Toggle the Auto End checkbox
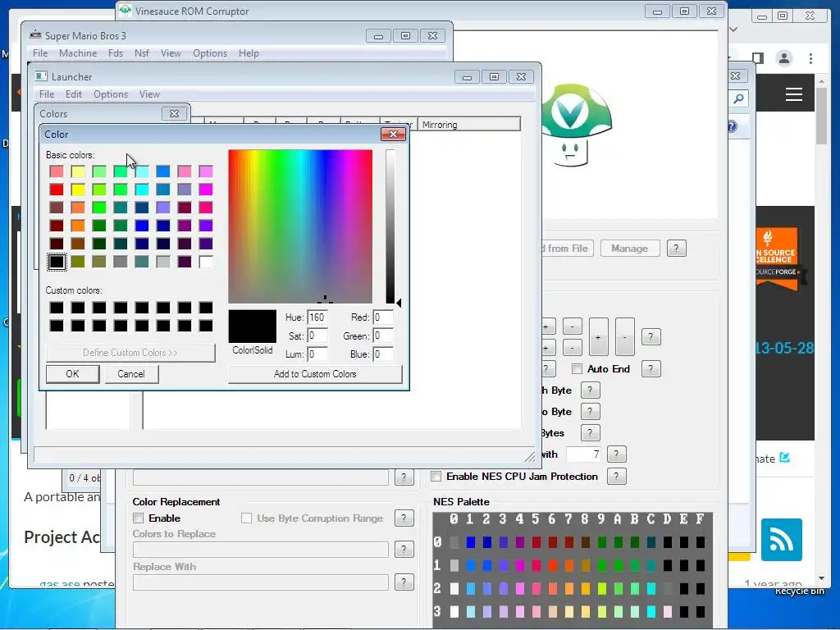The width and height of the screenshot is (840, 630). [x=577, y=368]
